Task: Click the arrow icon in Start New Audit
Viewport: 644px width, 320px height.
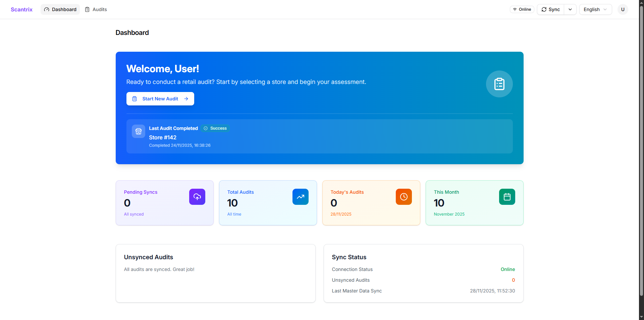Action: tap(186, 99)
